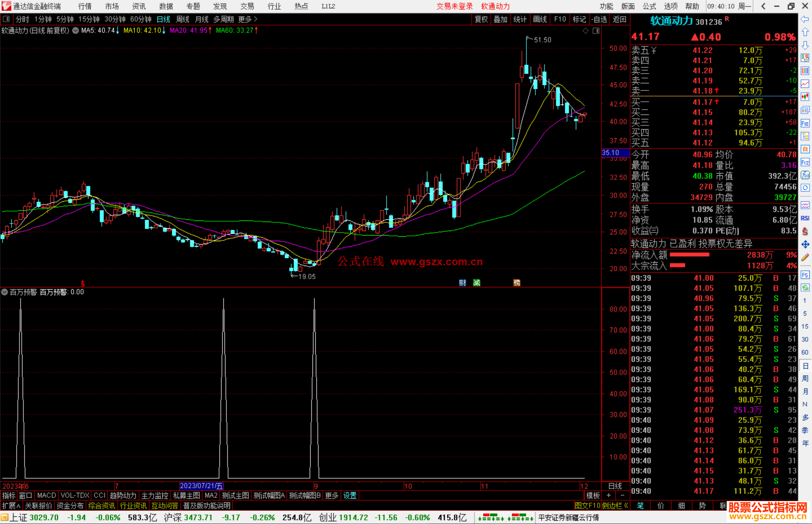Viewport: 812px width, 524px height.
Task: Click the 设置 indicator settings button
Action: tap(350, 495)
